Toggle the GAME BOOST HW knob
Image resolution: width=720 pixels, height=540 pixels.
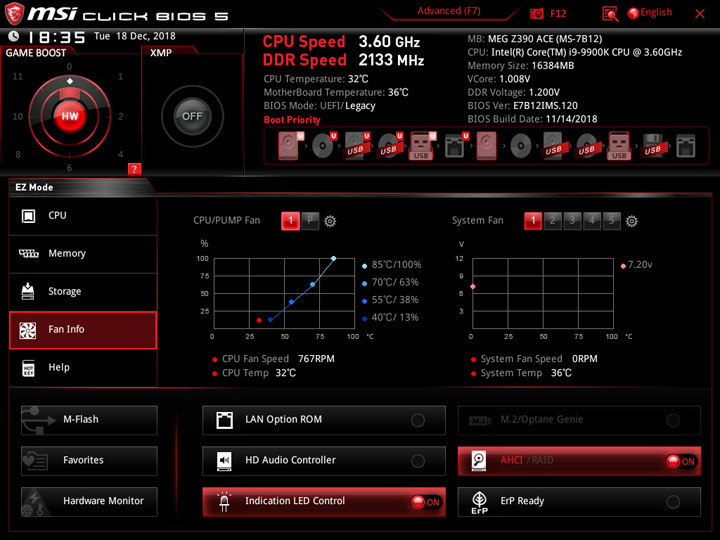(x=70, y=116)
